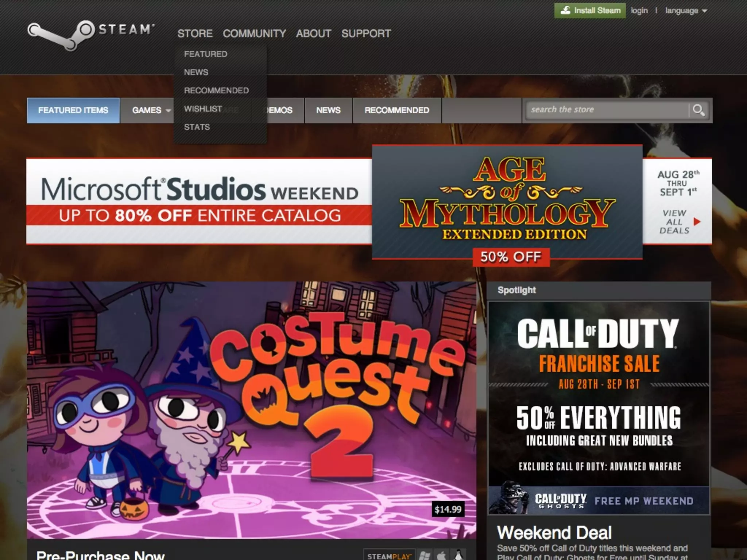Image resolution: width=747 pixels, height=560 pixels.
Task: Open the Recommended store tab
Action: [397, 110]
